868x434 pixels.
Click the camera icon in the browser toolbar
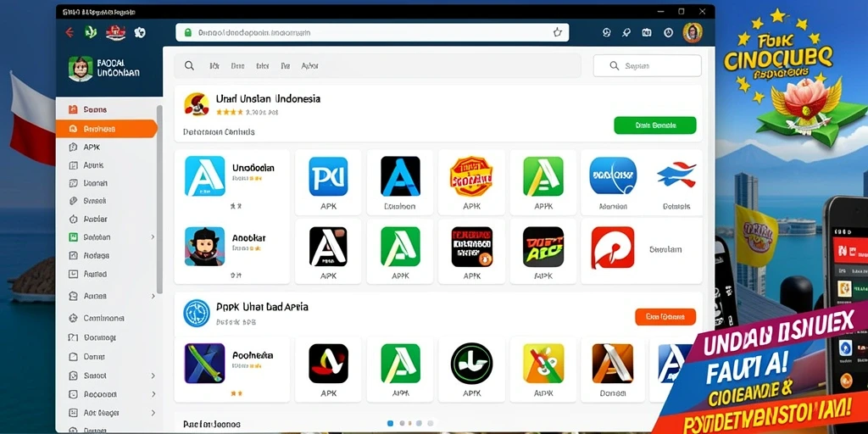pos(647,33)
